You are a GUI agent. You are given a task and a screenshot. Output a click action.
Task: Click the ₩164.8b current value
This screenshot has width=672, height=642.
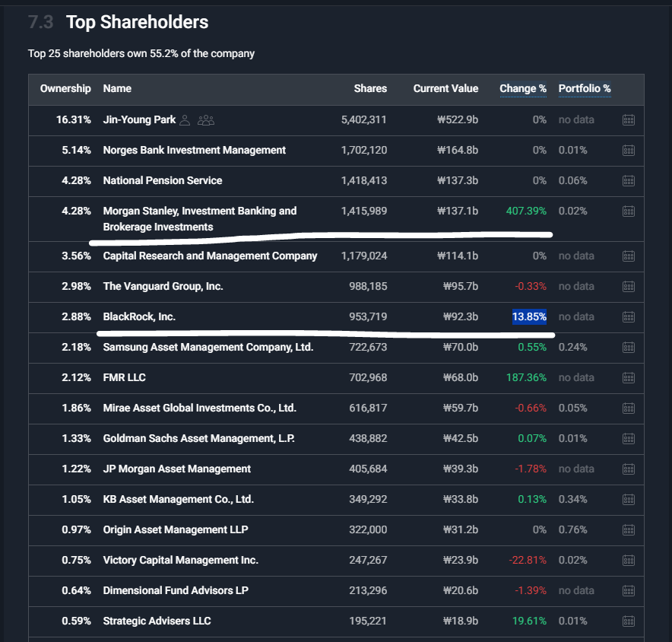point(458,150)
